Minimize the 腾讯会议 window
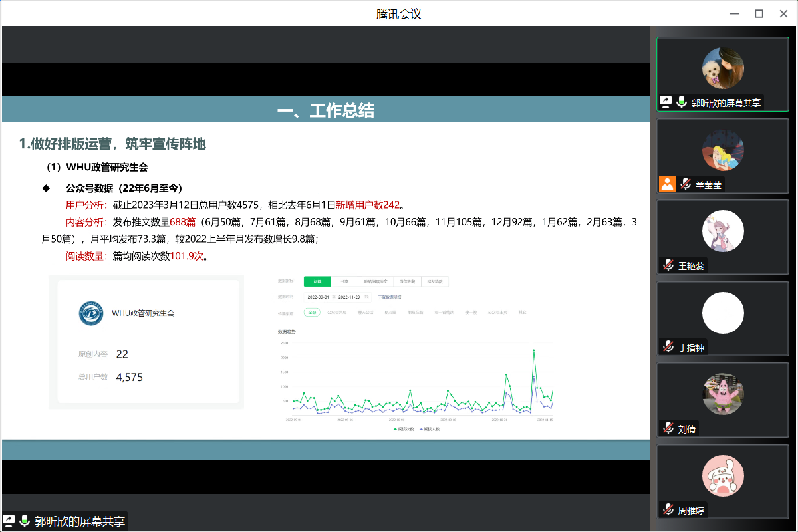 [735, 13]
